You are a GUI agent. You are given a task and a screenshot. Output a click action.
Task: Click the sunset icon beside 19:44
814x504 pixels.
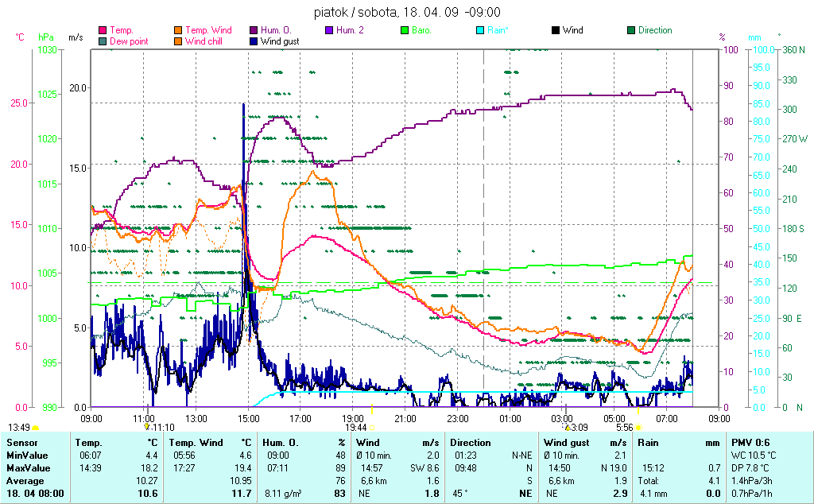(x=372, y=428)
